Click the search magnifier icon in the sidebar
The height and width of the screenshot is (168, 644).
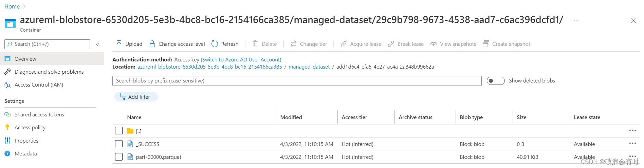tap(10, 44)
